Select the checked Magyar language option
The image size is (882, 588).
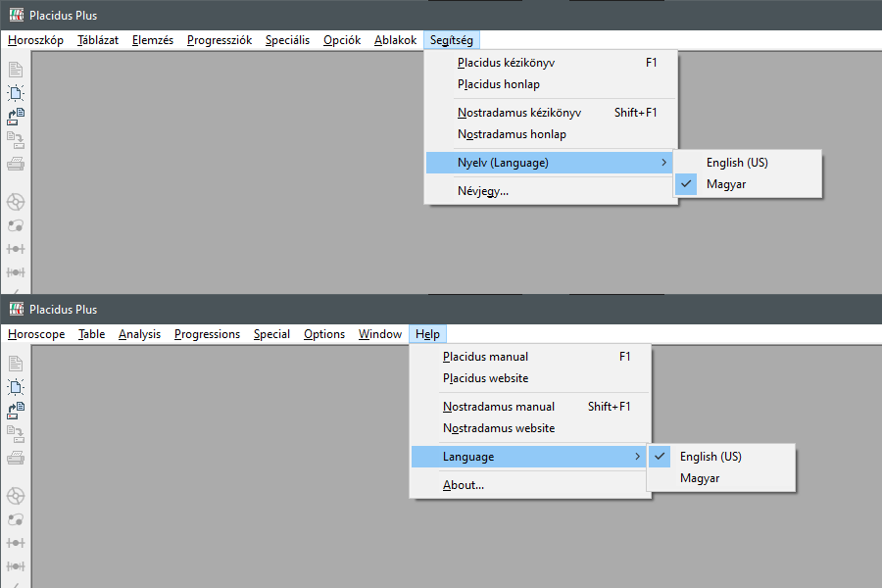coord(748,184)
